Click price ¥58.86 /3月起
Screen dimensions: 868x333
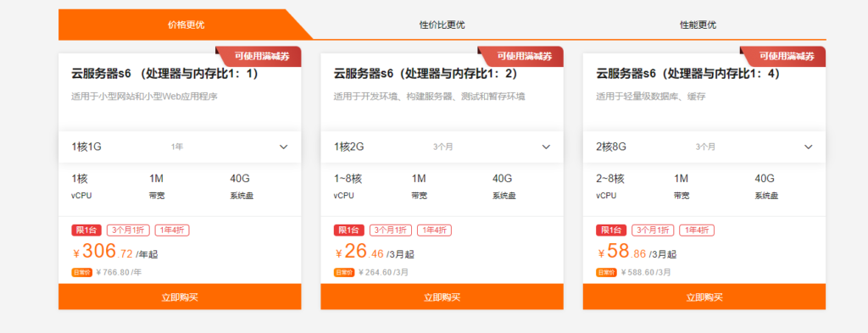[x=637, y=253]
